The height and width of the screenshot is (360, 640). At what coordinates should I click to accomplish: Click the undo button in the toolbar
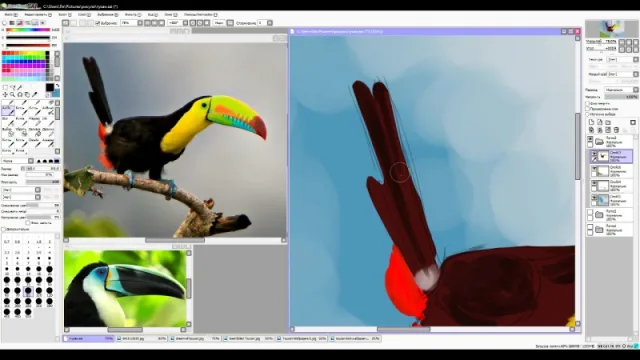[x=66, y=23]
